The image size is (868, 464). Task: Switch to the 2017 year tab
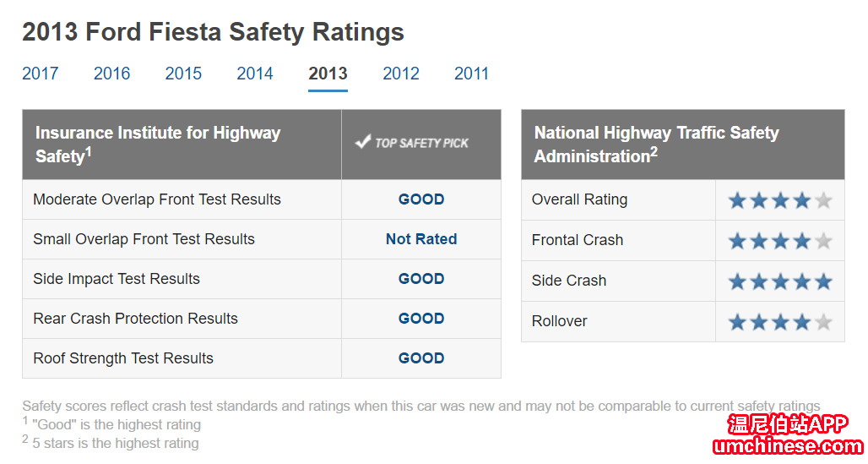(41, 74)
